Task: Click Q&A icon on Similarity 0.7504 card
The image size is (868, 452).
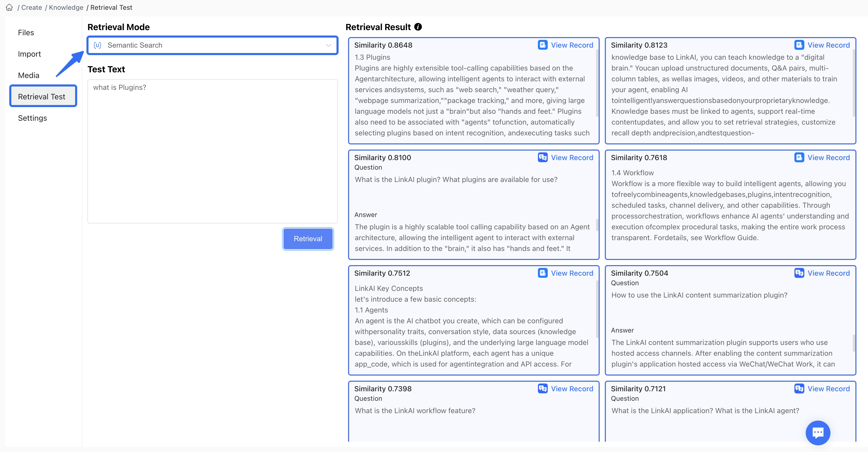Action: click(x=799, y=273)
